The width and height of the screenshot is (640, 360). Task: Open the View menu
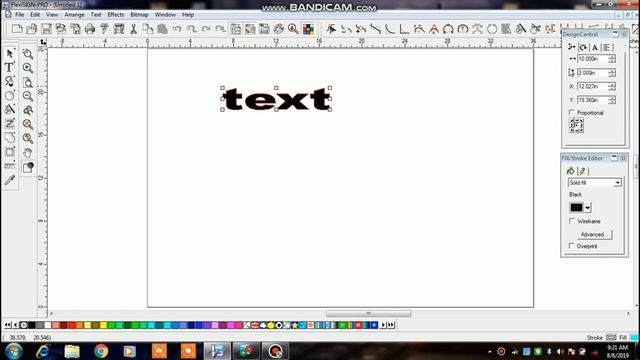coord(52,15)
